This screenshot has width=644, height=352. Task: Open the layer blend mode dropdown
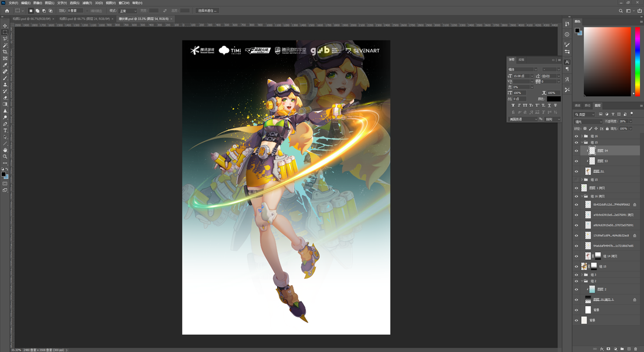pyautogui.click(x=588, y=121)
